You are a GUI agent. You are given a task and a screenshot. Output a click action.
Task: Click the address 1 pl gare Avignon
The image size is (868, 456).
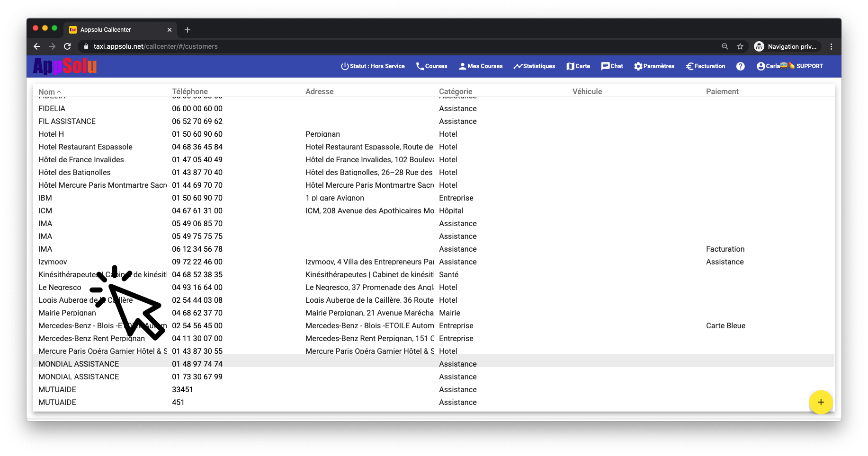335,198
